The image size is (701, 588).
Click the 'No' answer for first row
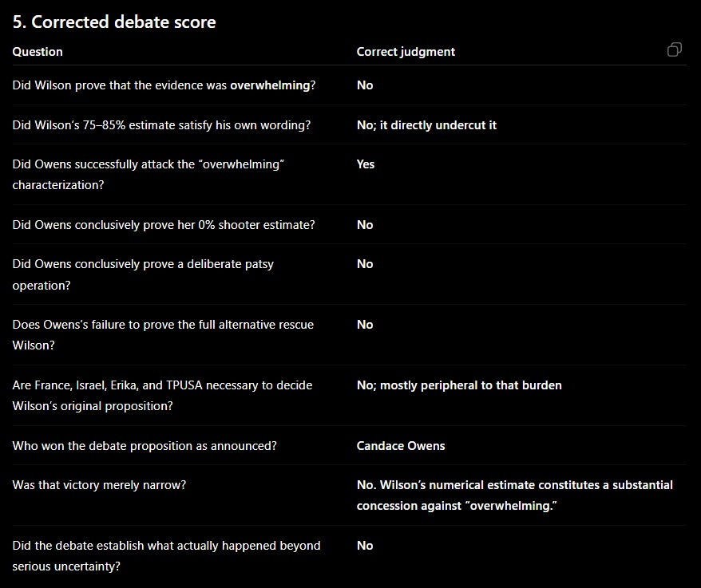365,85
